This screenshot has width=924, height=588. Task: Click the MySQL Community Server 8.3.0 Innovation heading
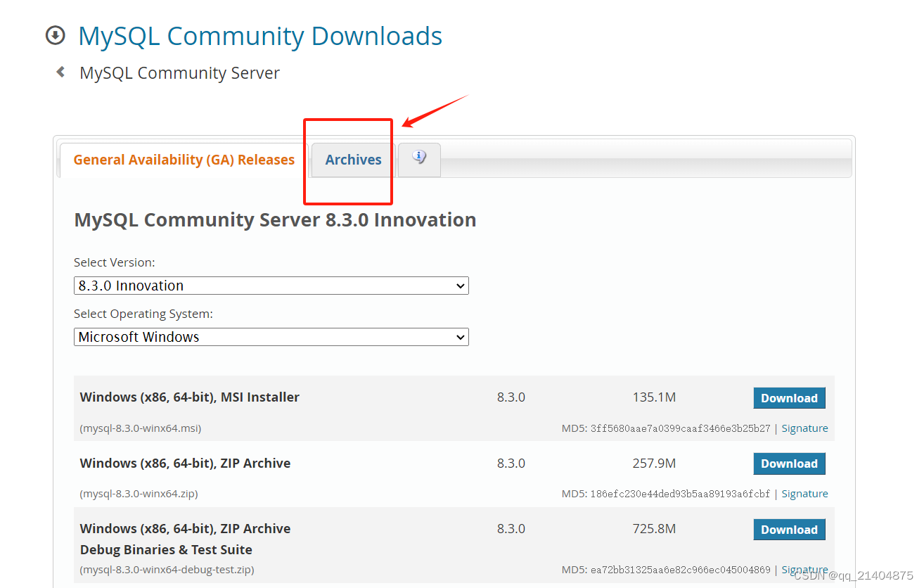[275, 220]
